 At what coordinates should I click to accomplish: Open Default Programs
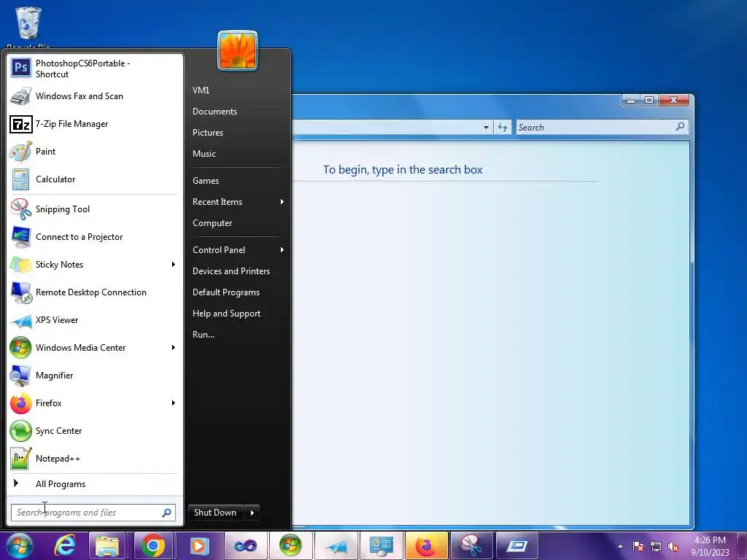pyautogui.click(x=226, y=292)
